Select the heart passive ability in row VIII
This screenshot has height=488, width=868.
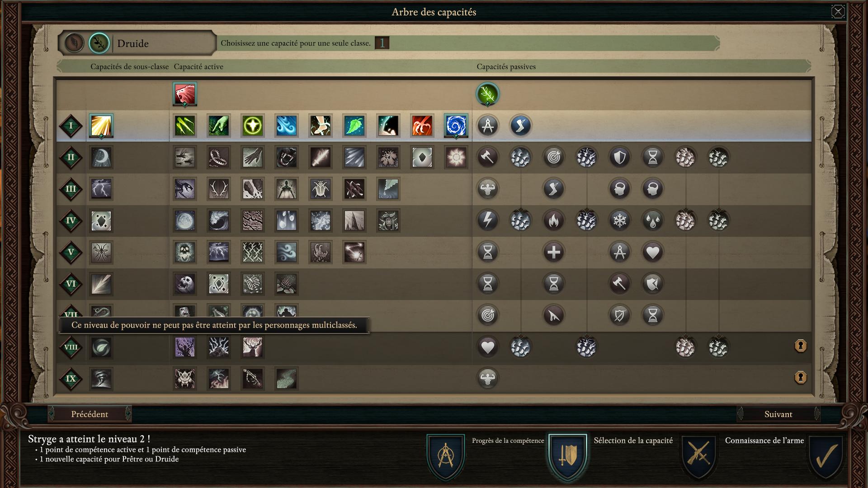(x=487, y=347)
